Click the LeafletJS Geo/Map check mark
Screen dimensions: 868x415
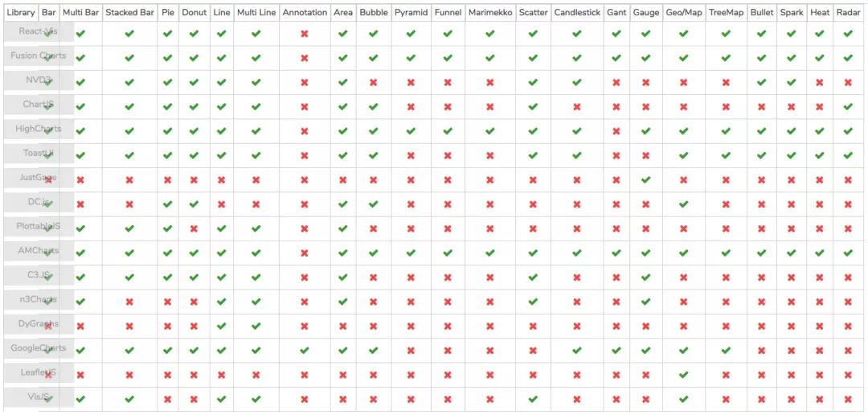[x=683, y=375]
